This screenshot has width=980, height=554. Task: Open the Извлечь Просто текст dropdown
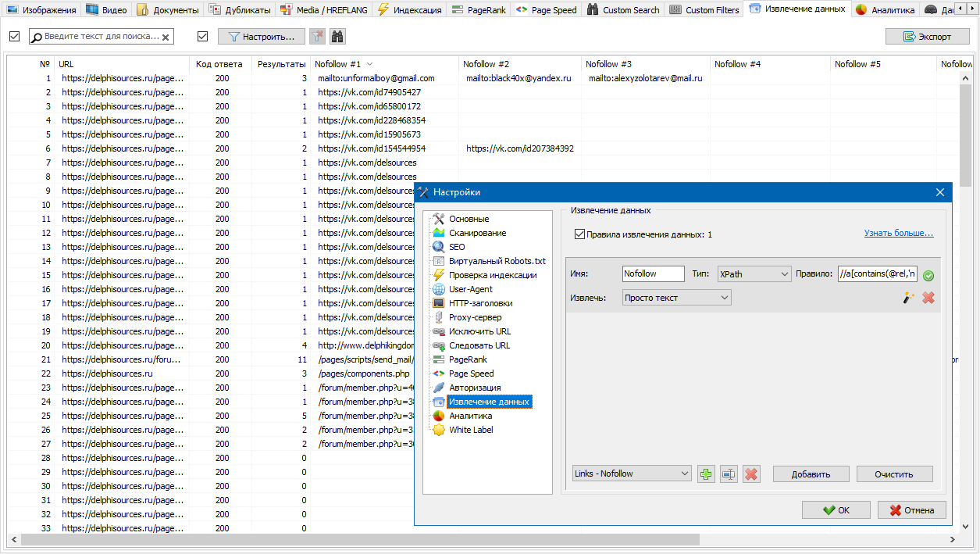point(676,298)
